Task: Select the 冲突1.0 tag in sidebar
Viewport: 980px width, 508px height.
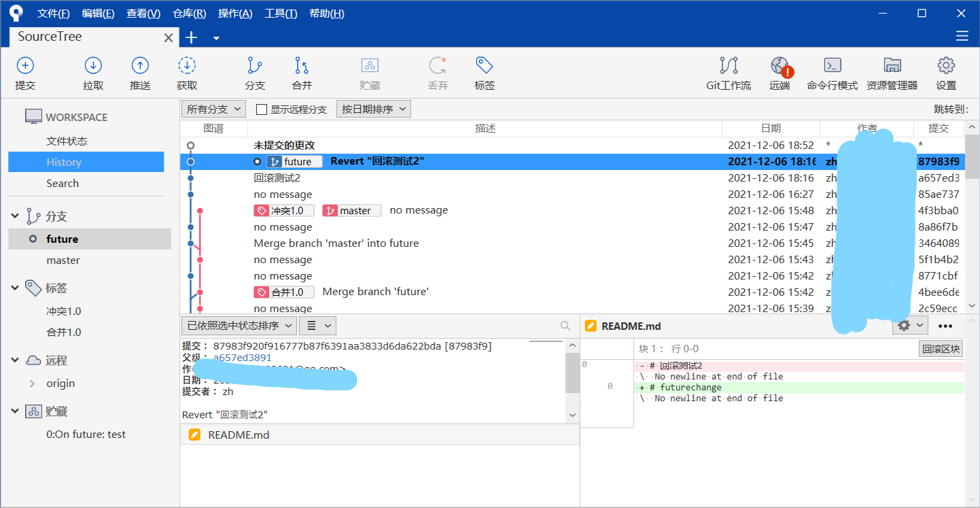Action: click(x=64, y=311)
